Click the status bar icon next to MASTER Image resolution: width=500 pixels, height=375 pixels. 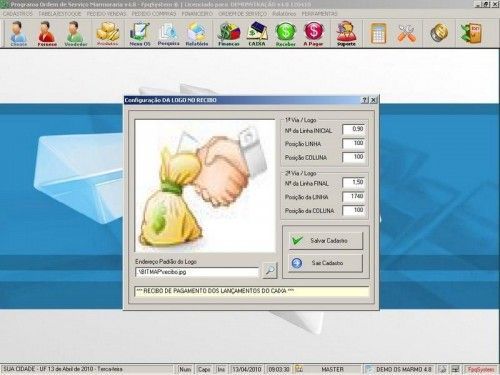(299, 369)
